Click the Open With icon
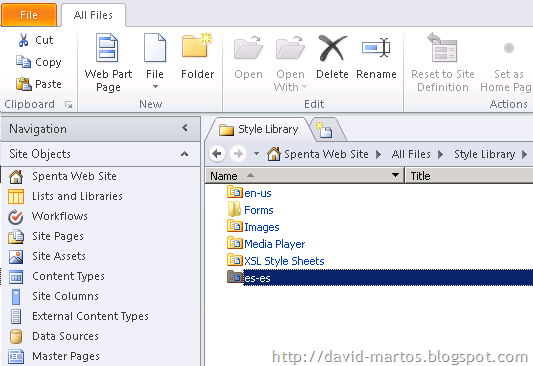This screenshot has width=533, height=366. click(x=290, y=48)
